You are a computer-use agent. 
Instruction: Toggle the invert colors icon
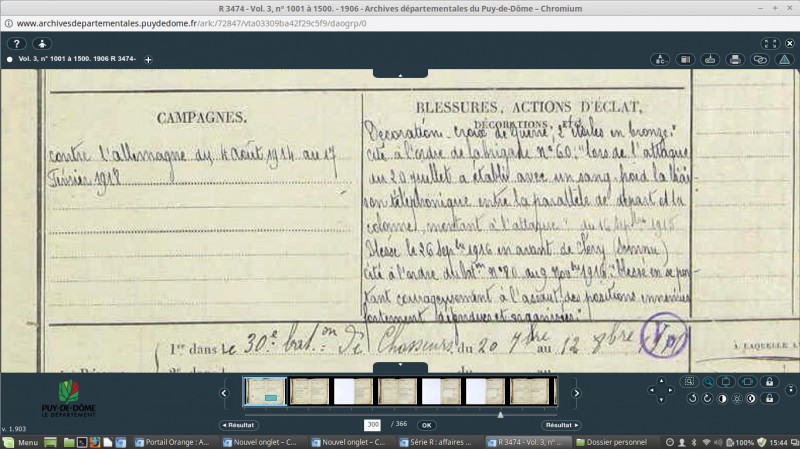click(x=752, y=399)
